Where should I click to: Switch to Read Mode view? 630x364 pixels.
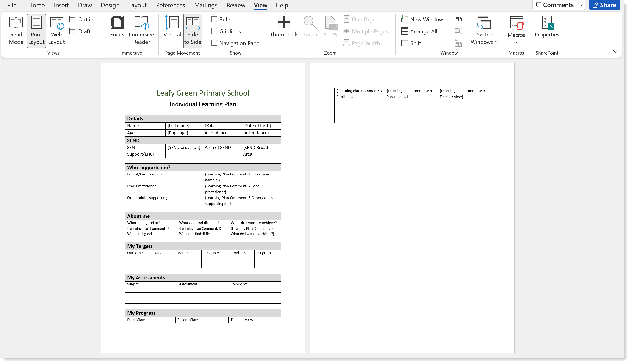tap(16, 30)
